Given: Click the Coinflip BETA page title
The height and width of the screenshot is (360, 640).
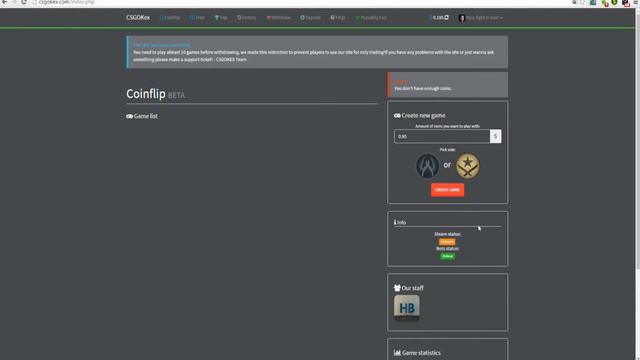Looking at the screenshot, I should pyautogui.click(x=156, y=94).
